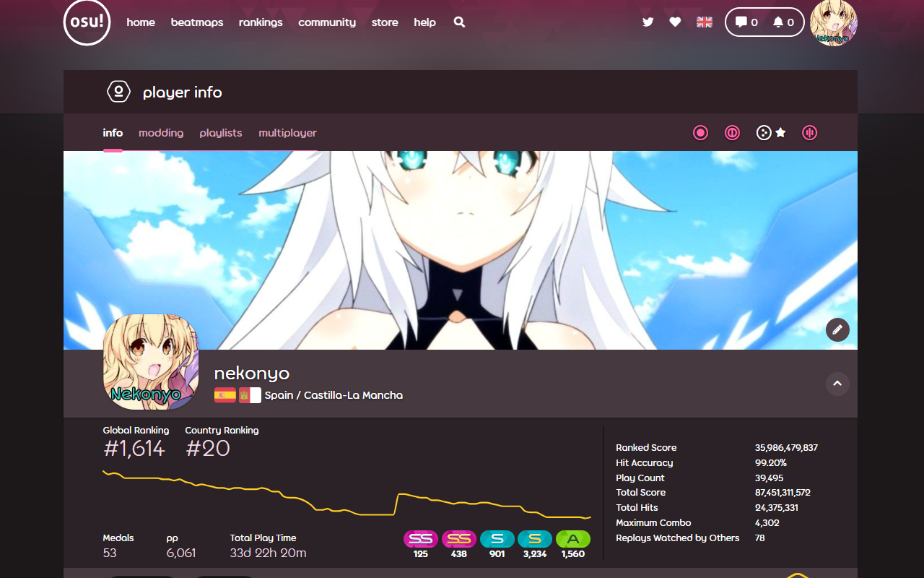The width and height of the screenshot is (924, 578).
Task: Select osu!taiko game mode icon
Action: pyautogui.click(x=732, y=133)
